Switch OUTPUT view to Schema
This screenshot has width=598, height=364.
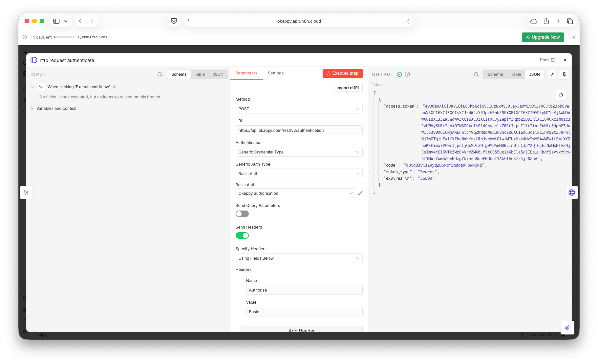tap(495, 74)
